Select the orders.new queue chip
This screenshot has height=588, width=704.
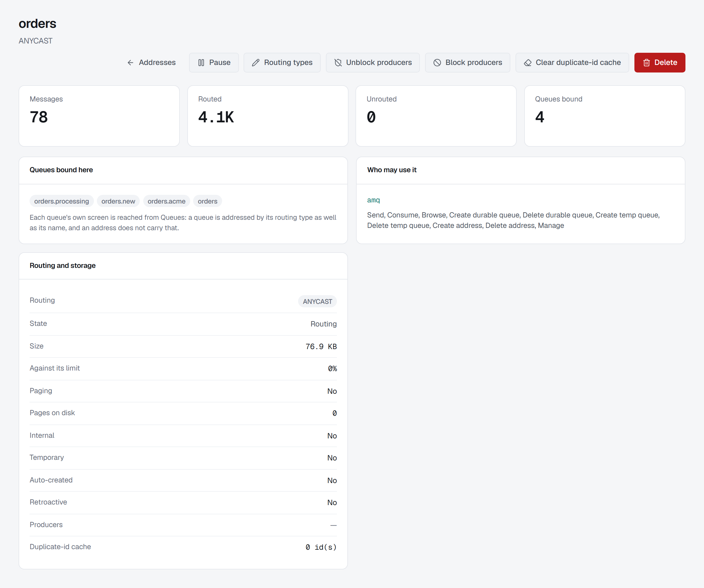click(118, 201)
